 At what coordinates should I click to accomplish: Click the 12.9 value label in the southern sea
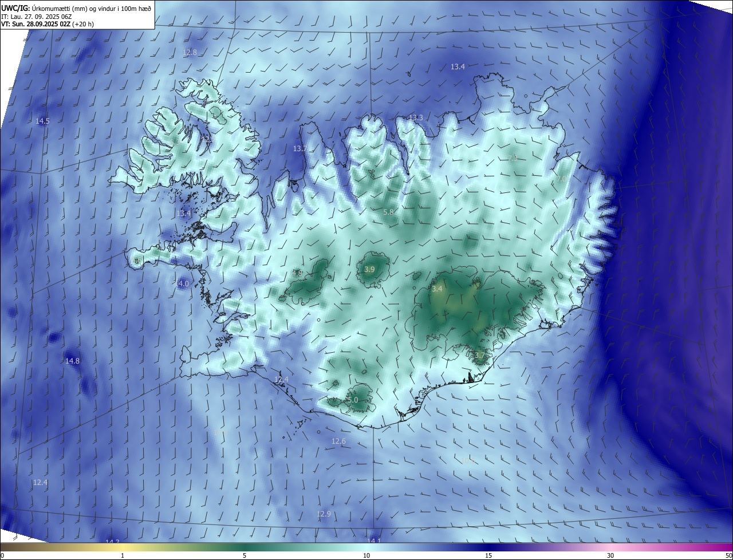pyautogui.click(x=324, y=514)
